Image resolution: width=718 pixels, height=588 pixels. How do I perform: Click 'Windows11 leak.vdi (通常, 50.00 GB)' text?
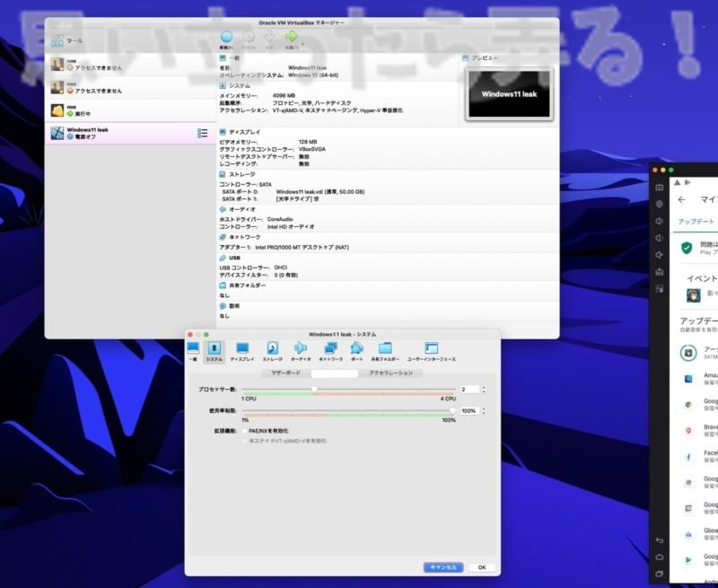coord(320,192)
